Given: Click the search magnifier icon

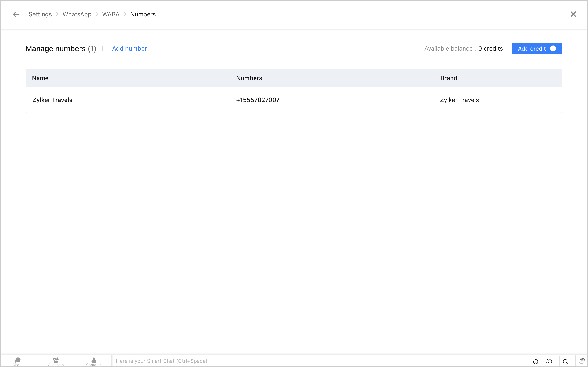Looking at the screenshot, I should click(x=565, y=361).
